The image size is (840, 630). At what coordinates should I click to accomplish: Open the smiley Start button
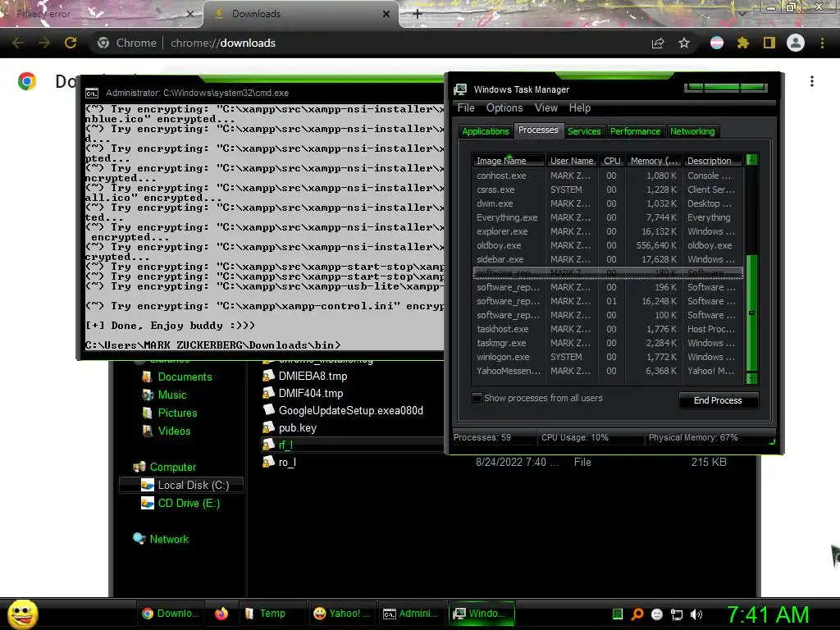22,614
